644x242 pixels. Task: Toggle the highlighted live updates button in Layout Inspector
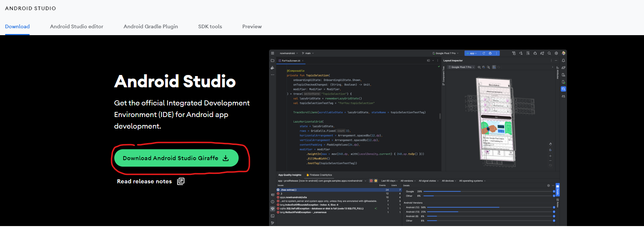(x=494, y=67)
